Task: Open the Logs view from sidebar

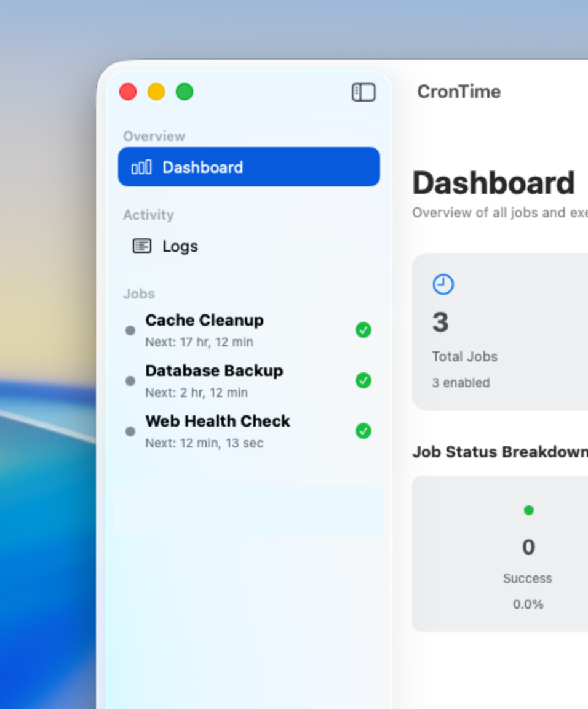Action: coord(180,246)
